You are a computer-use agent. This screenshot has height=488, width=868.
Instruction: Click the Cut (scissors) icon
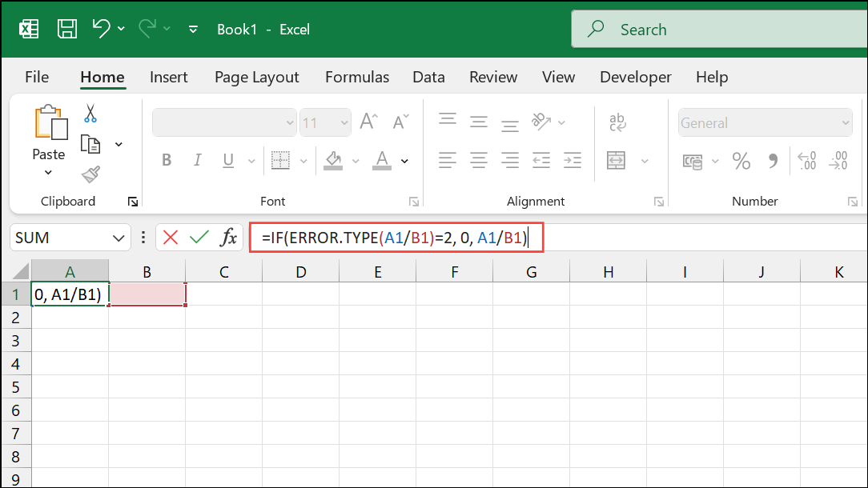point(90,114)
